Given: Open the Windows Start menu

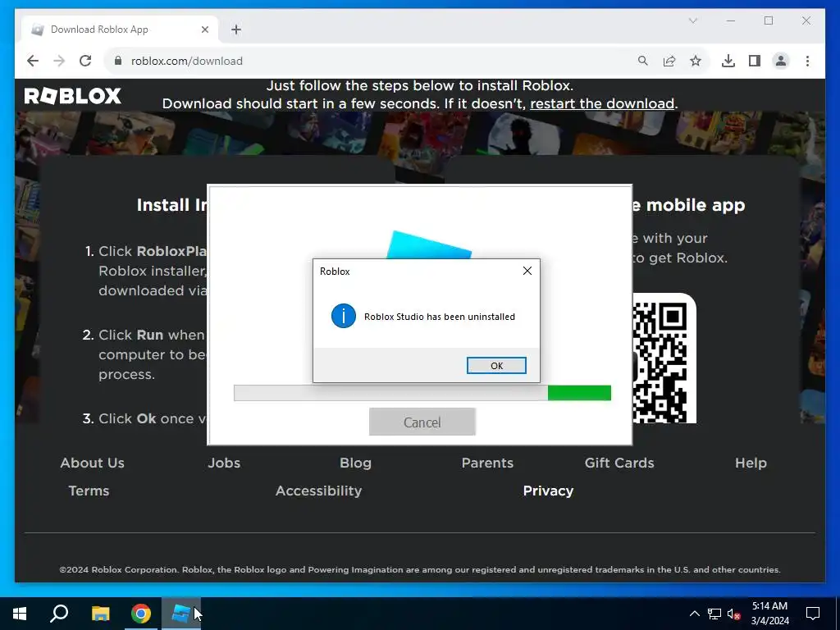Looking at the screenshot, I should [x=20, y=614].
